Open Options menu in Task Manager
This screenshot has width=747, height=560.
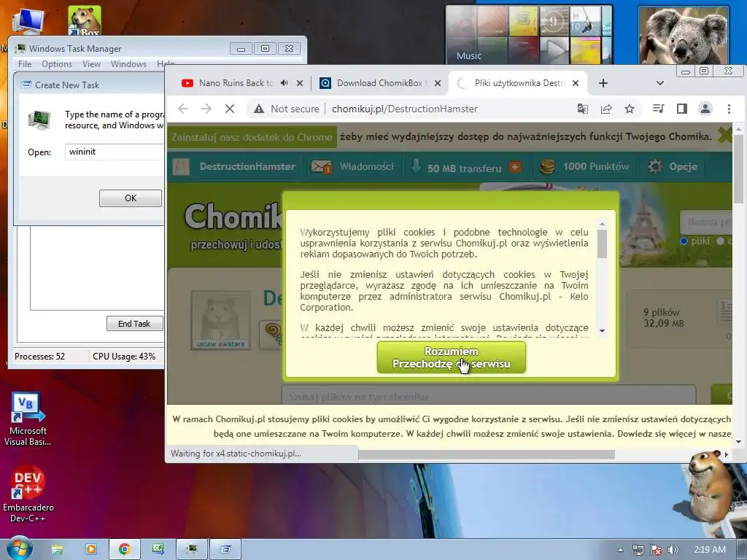coord(57,64)
